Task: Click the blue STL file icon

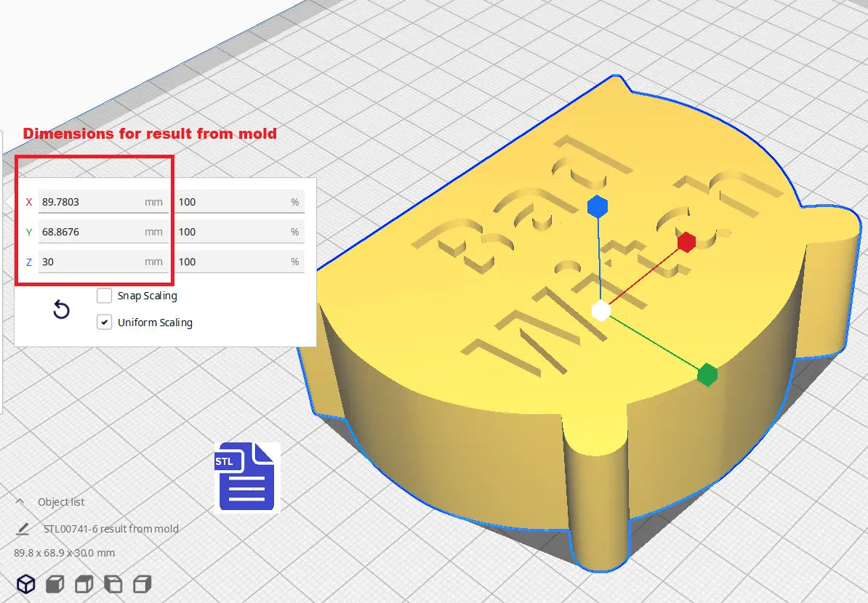Action: (x=246, y=477)
